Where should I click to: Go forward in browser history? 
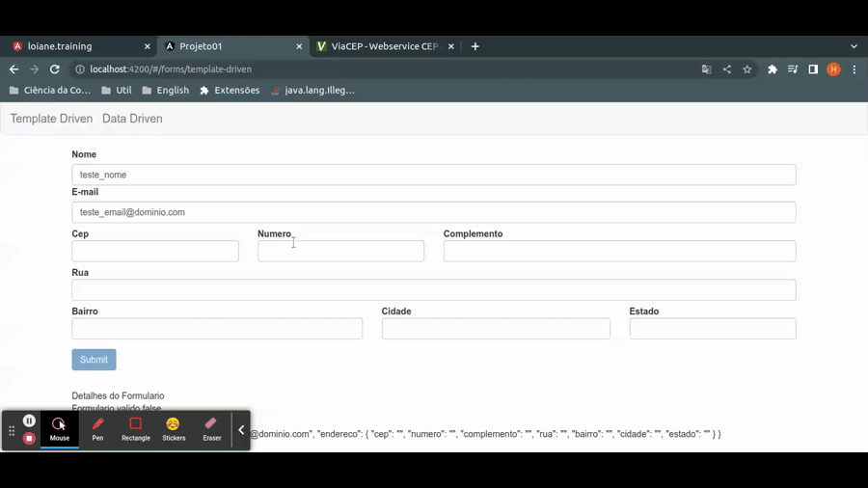(x=35, y=69)
